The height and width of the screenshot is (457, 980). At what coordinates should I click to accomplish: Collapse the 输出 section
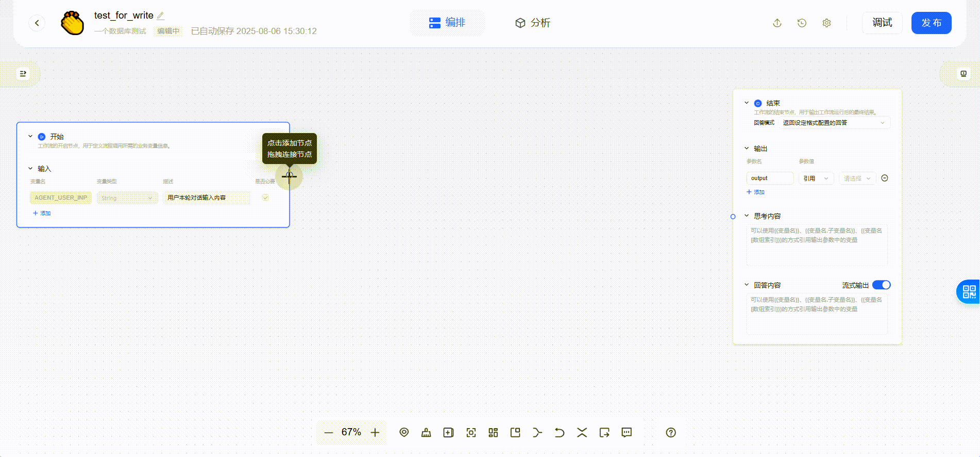point(747,149)
